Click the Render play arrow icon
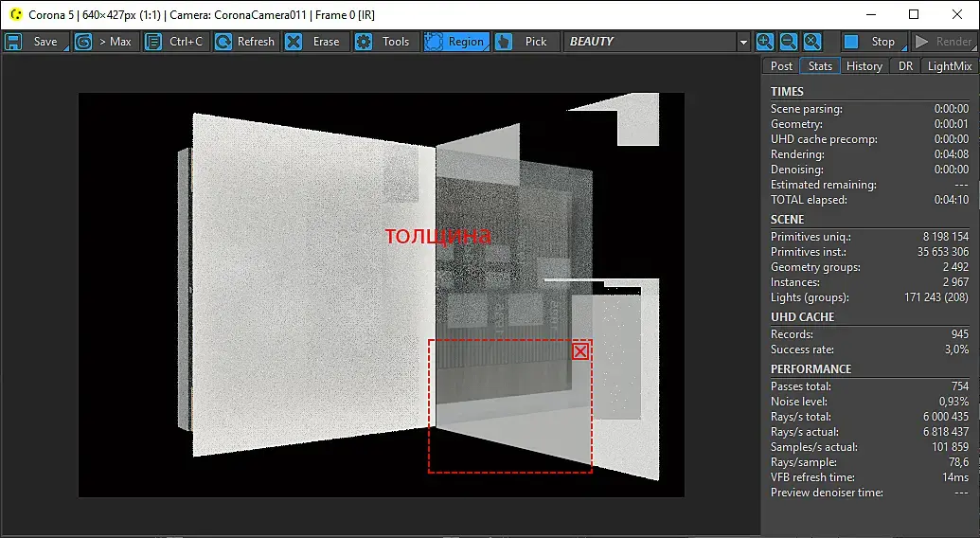This screenshot has height=538, width=980. [921, 42]
